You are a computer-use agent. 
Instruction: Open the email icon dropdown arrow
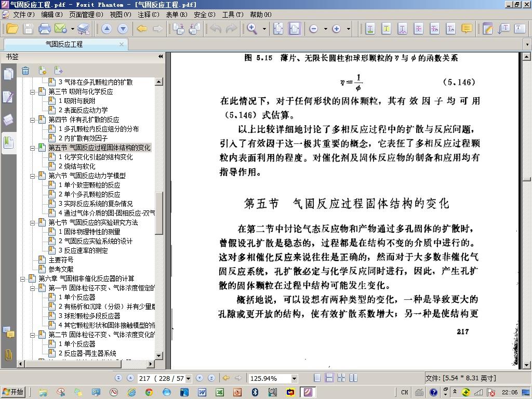(x=73, y=29)
